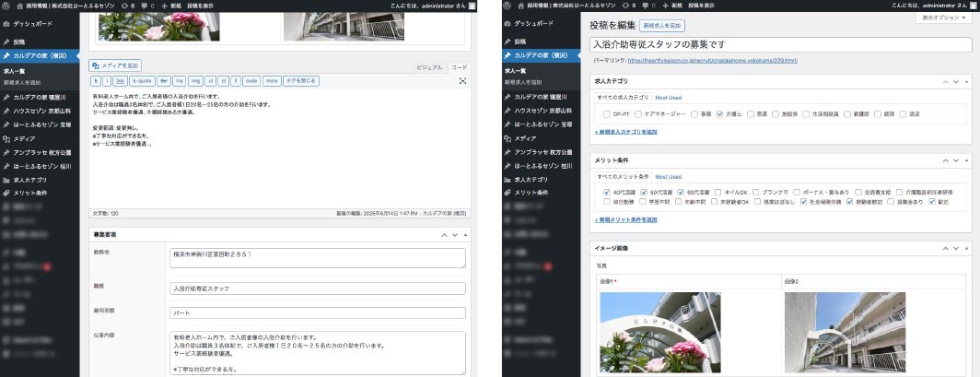Click the +新規メリット条件を追加 link
This screenshot has height=377, width=980.
(x=626, y=220)
